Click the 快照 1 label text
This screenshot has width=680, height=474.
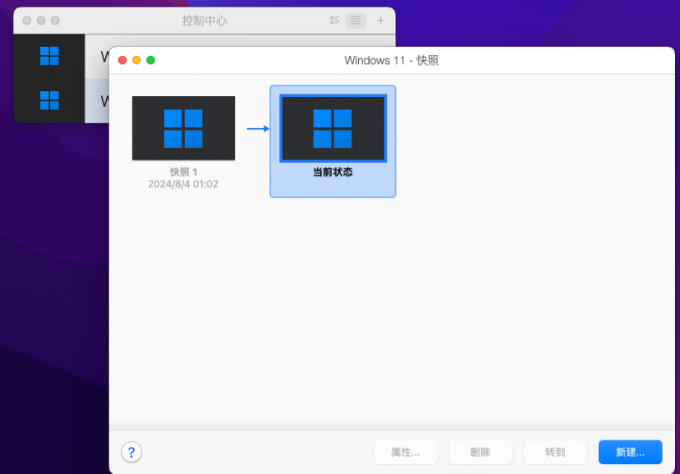pyautogui.click(x=183, y=172)
